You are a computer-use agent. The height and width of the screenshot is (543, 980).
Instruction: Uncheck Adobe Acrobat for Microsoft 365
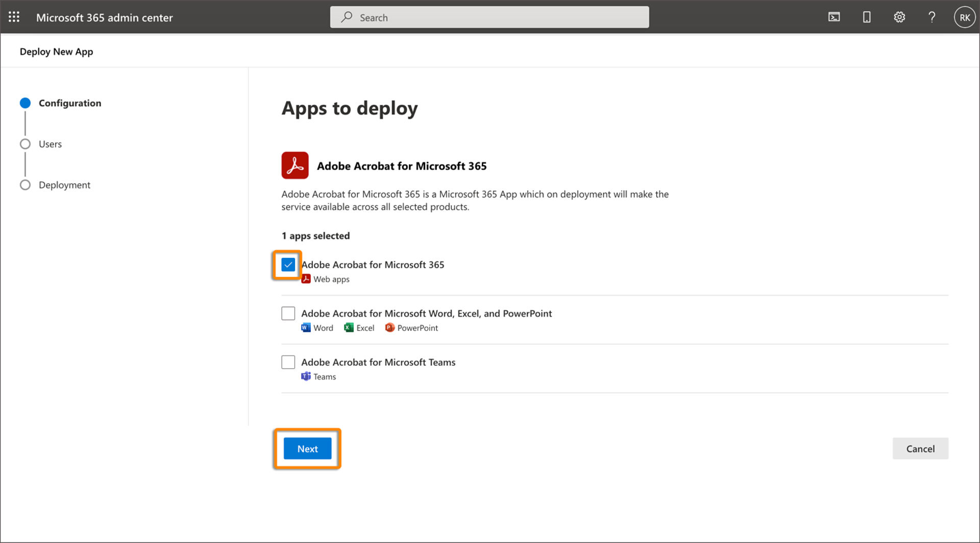(288, 265)
